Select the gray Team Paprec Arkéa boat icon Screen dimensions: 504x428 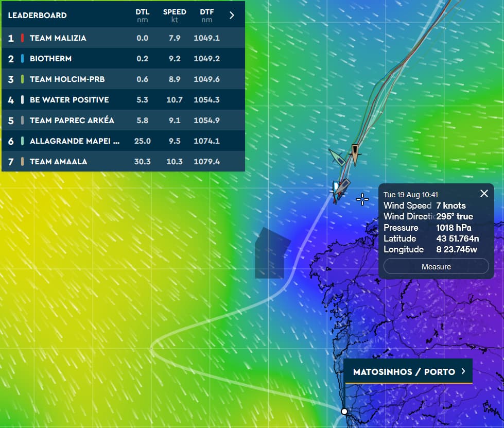click(345, 184)
